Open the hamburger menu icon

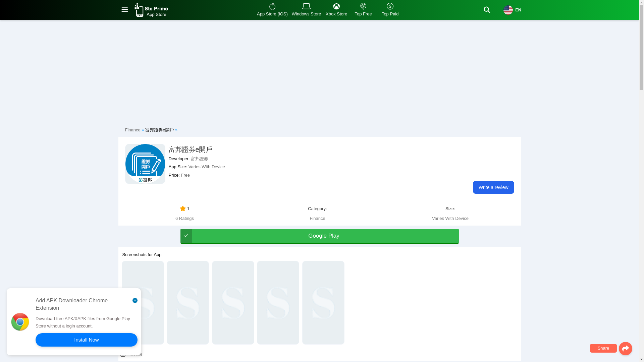click(x=124, y=10)
